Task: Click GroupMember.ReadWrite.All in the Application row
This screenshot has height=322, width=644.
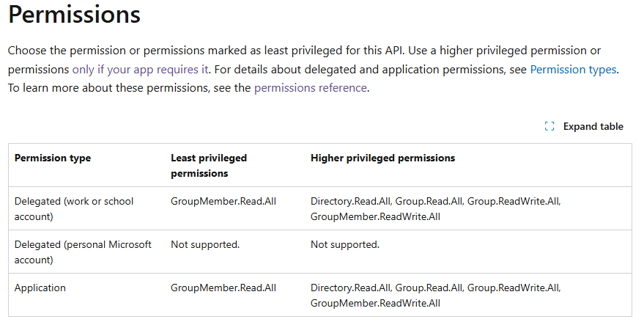Action: click(x=375, y=303)
